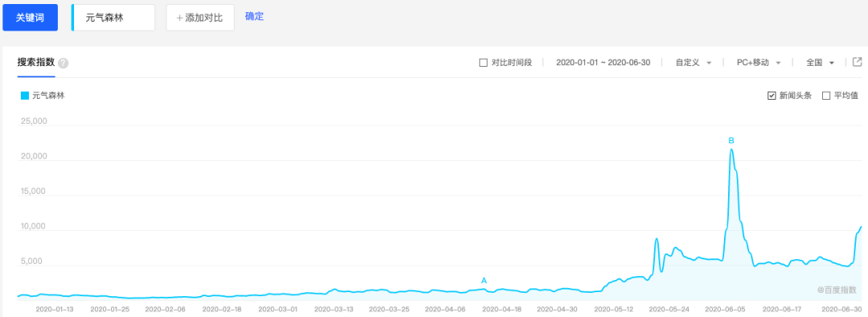Click the 关键词 blue button
The height and width of the screenshot is (317, 868).
pos(30,18)
